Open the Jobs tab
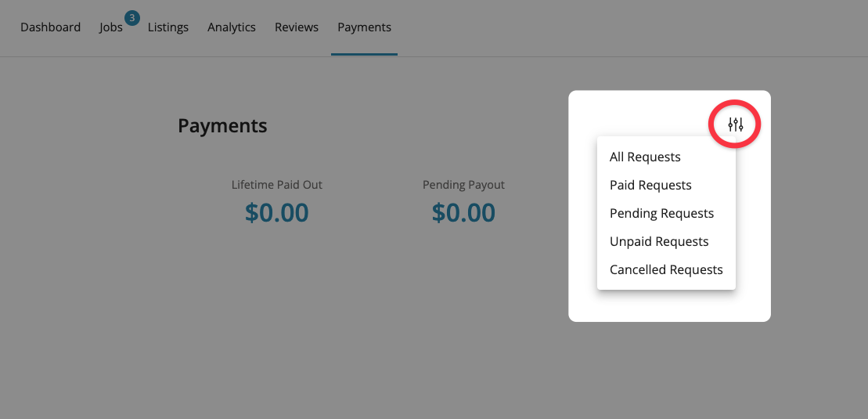 [110, 27]
